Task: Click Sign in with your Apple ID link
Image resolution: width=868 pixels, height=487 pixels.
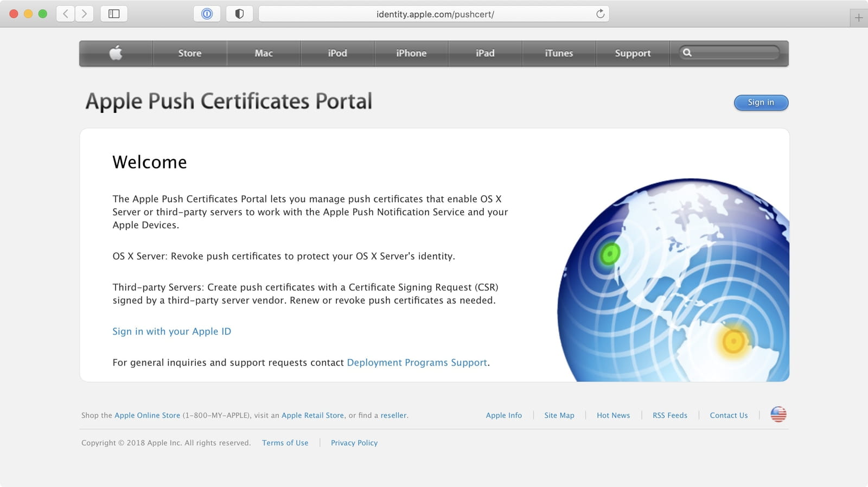Action: [x=171, y=331]
